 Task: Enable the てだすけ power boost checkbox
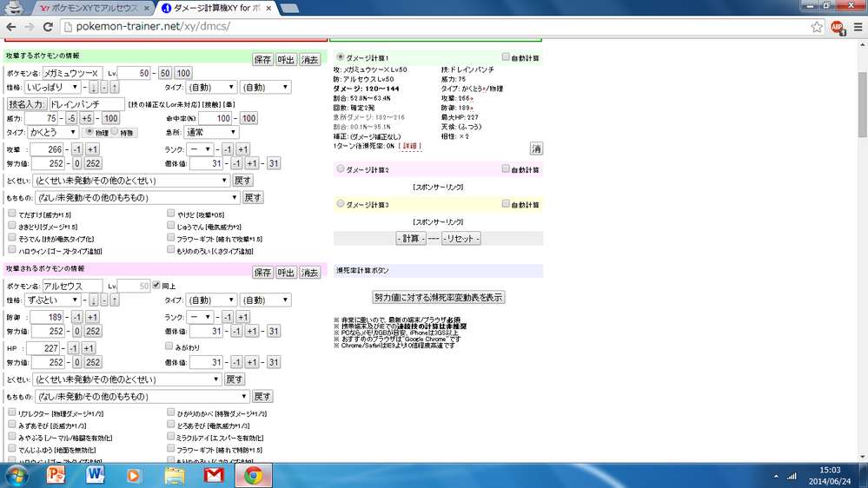11,212
